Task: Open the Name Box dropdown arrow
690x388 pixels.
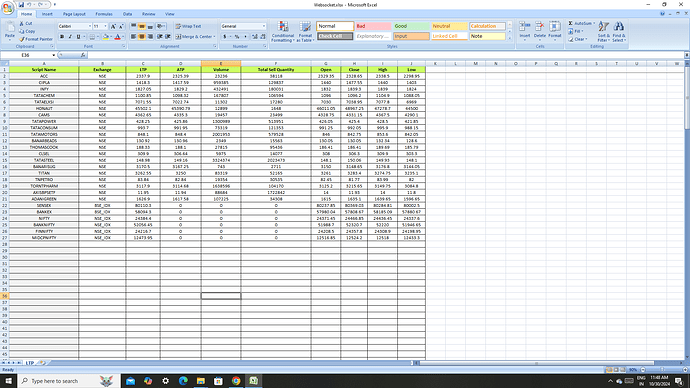Action: [54, 55]
